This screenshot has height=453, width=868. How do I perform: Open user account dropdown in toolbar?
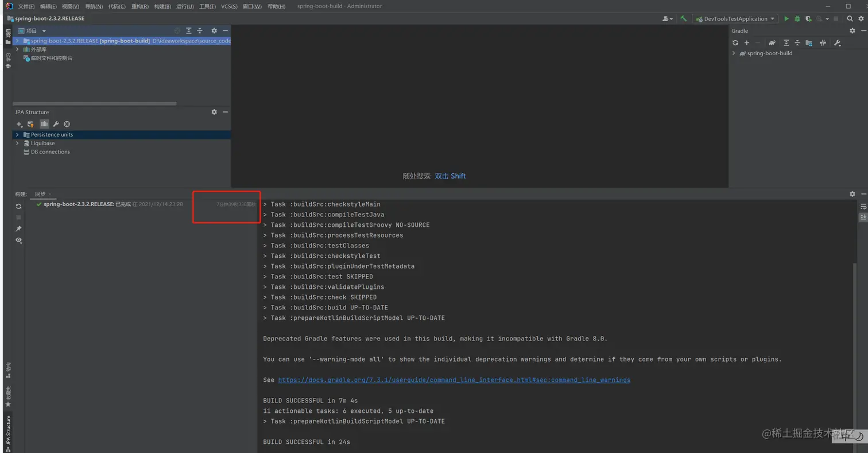pyautogui.click(x=668, y=19)
